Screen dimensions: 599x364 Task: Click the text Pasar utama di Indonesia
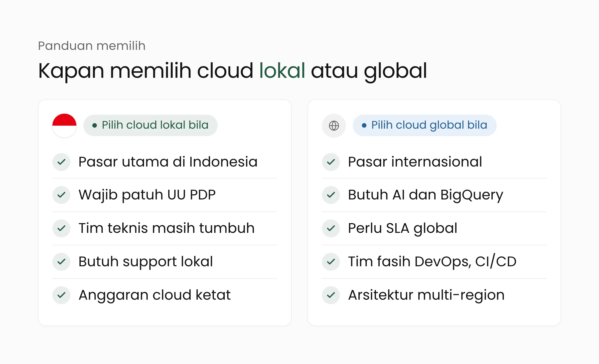pos(168,162)
